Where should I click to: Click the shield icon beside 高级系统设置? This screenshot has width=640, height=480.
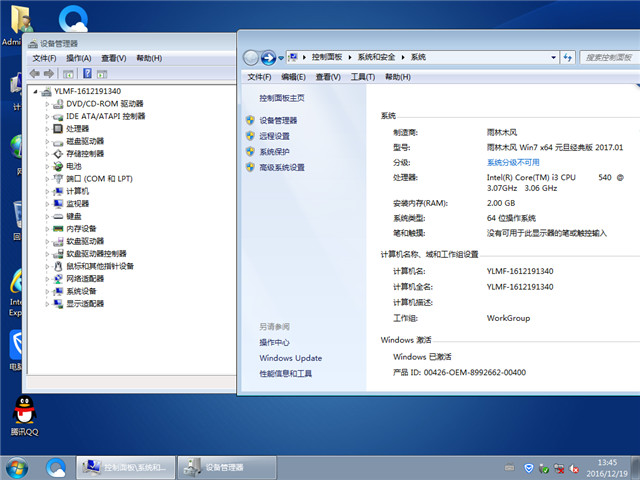click(250, 167)
